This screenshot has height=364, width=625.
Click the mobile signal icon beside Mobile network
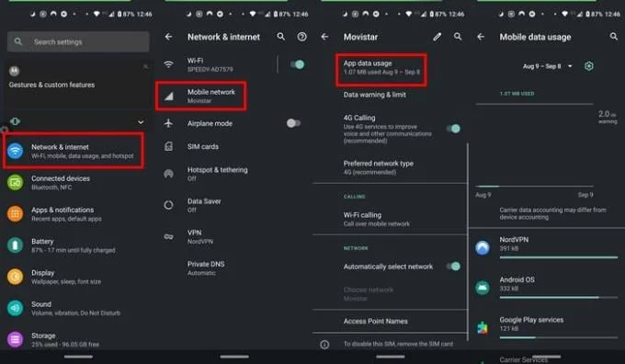pyautogui.click(x=169, y=97)
